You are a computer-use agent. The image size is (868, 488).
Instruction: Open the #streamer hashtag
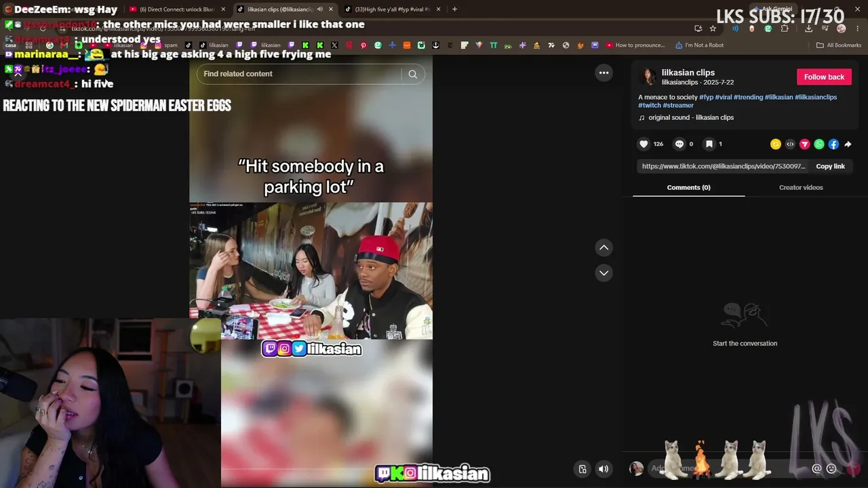[678, 105]
